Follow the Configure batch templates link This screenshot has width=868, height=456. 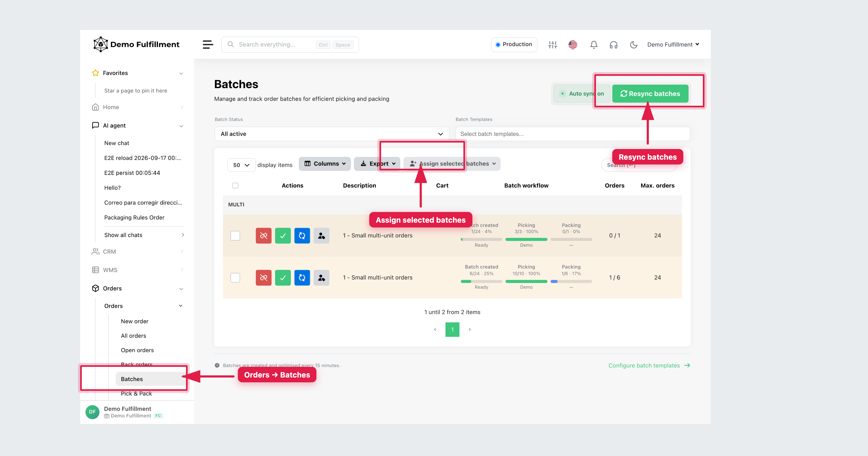649,365
